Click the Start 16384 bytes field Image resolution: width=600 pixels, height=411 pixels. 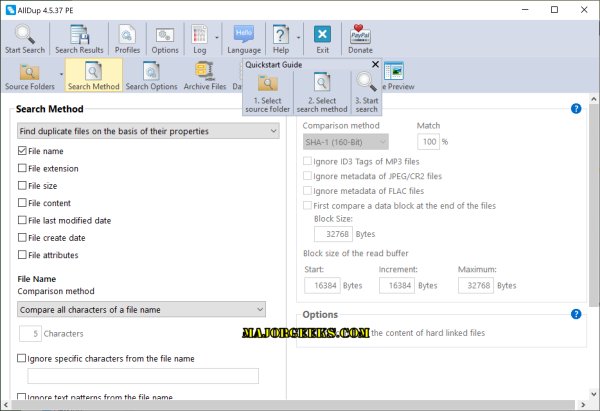click(x=322, y=285)
